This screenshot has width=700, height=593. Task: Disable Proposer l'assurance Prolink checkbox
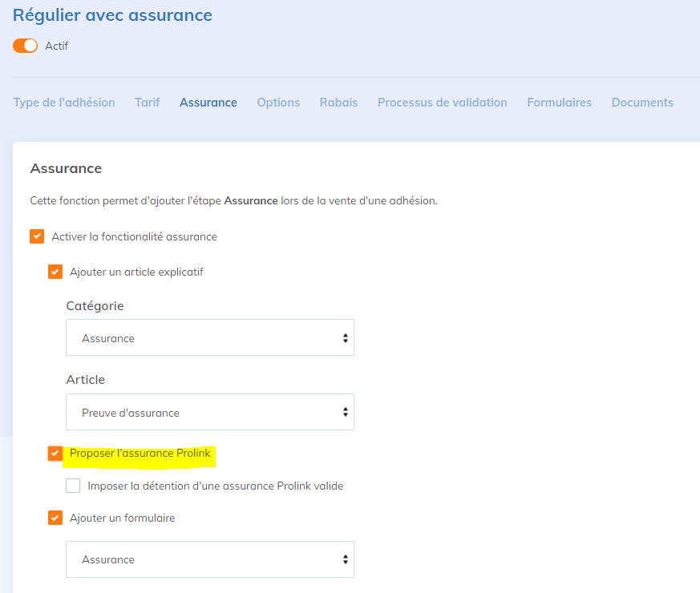click(x=55, y=454)
